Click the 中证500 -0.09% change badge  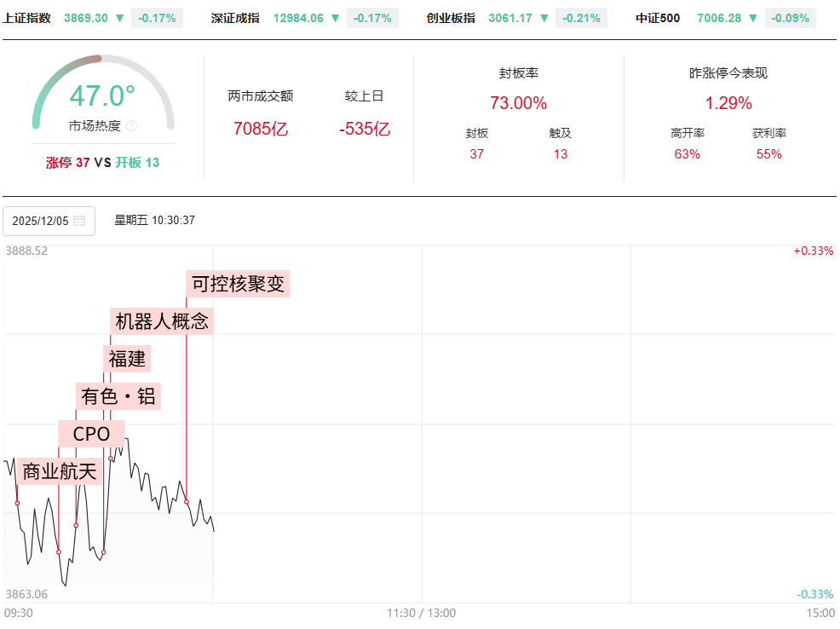pos(788,18)
